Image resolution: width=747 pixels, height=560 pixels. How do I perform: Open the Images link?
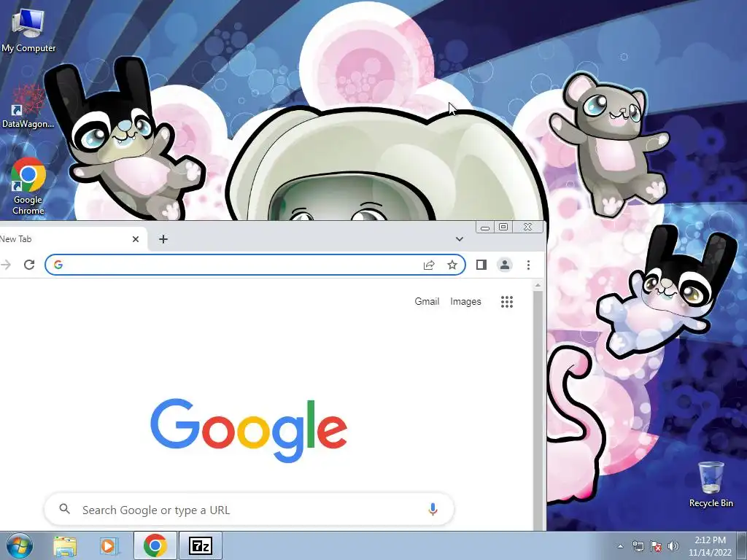(x=465, y=301)
